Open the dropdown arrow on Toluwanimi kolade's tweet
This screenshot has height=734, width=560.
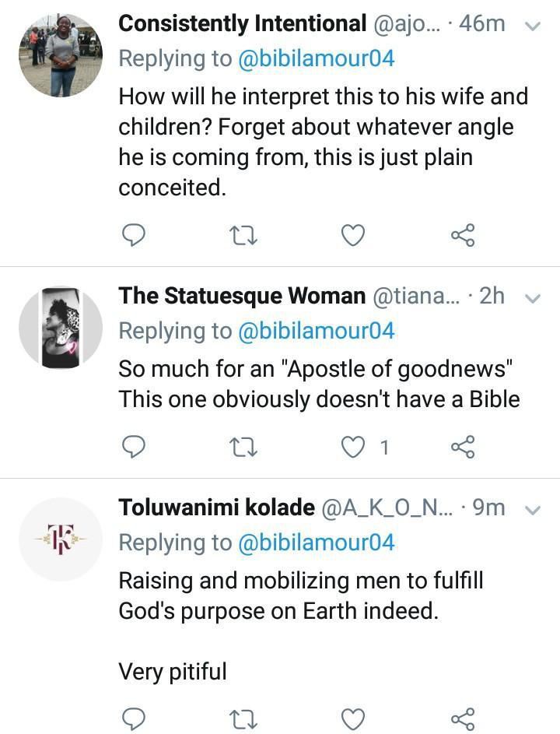533,510
